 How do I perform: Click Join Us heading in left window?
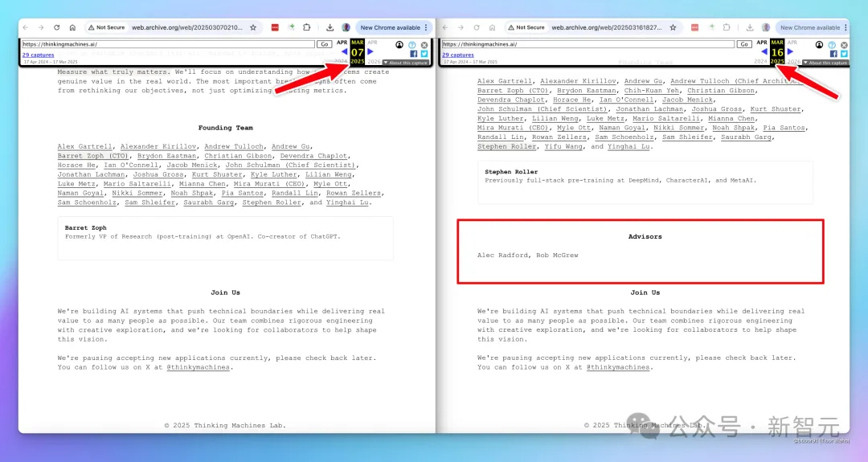(225, 292)
